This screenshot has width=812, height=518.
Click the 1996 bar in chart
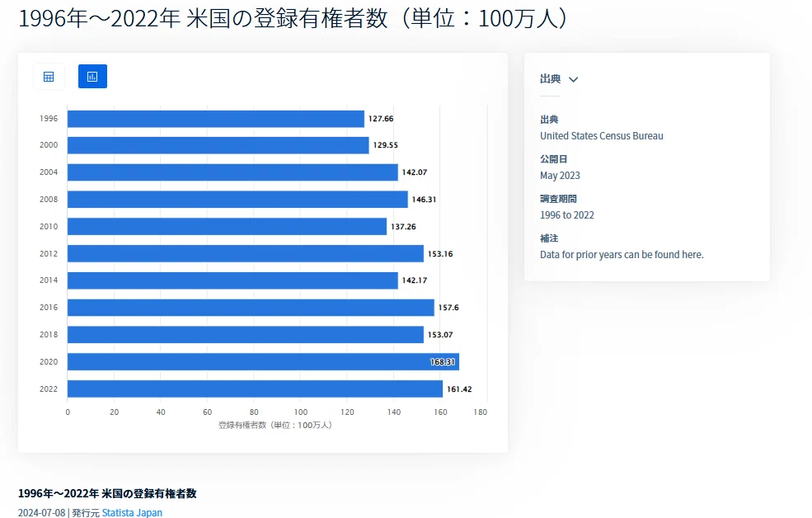click(x=216, y=119)
